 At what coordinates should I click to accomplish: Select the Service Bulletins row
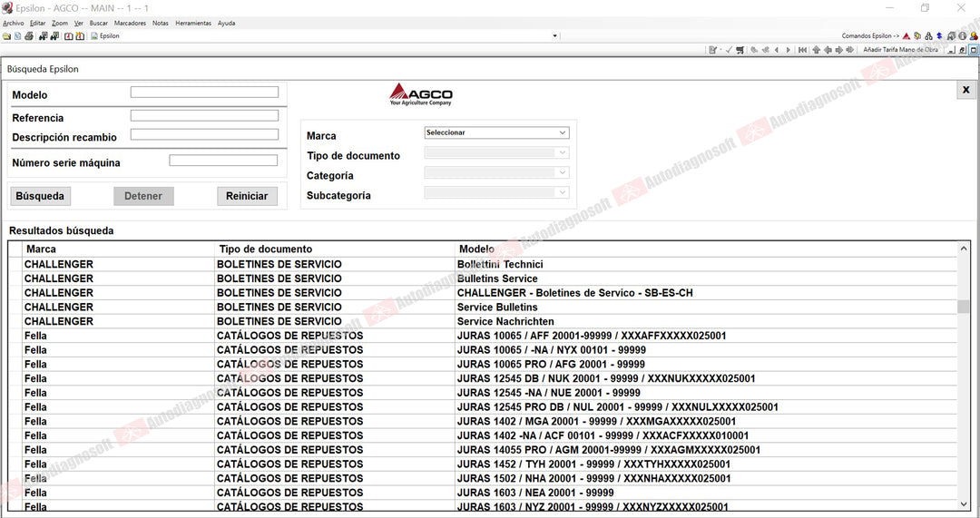coord(483,308)
